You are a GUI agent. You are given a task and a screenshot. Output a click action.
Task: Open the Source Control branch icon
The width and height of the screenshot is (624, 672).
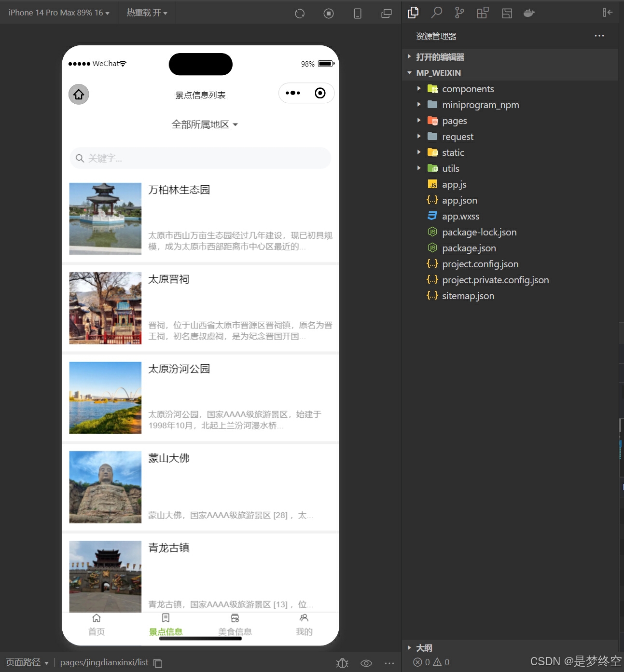pos(459,13)
